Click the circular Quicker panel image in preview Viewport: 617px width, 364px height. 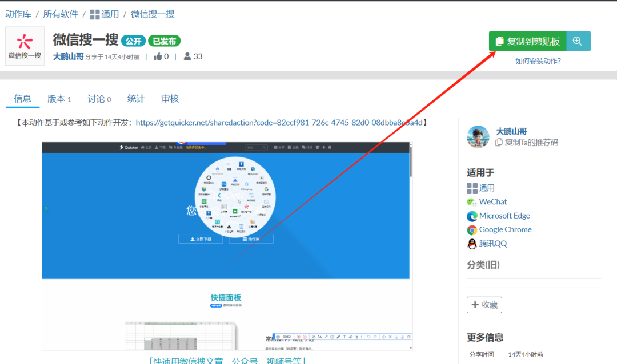235,196
